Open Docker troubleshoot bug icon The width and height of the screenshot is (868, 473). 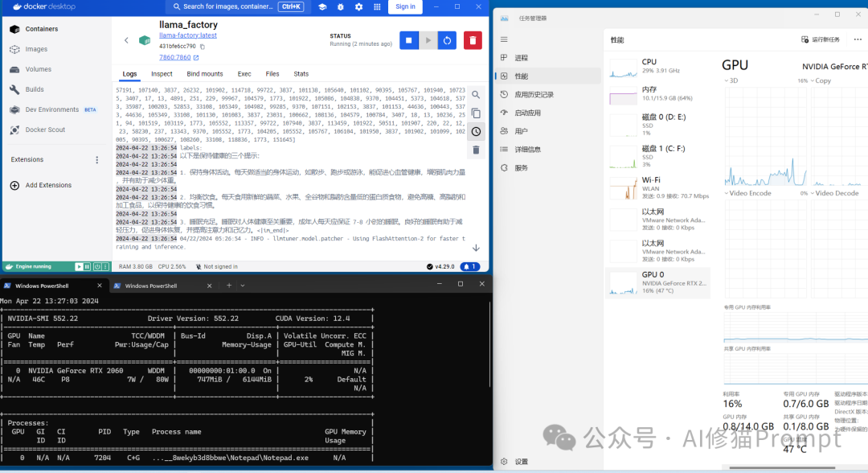341,6
